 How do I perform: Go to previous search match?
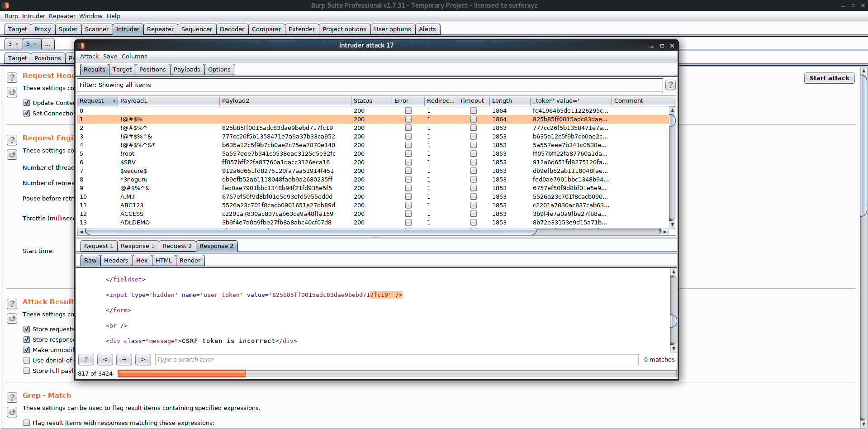105,359
